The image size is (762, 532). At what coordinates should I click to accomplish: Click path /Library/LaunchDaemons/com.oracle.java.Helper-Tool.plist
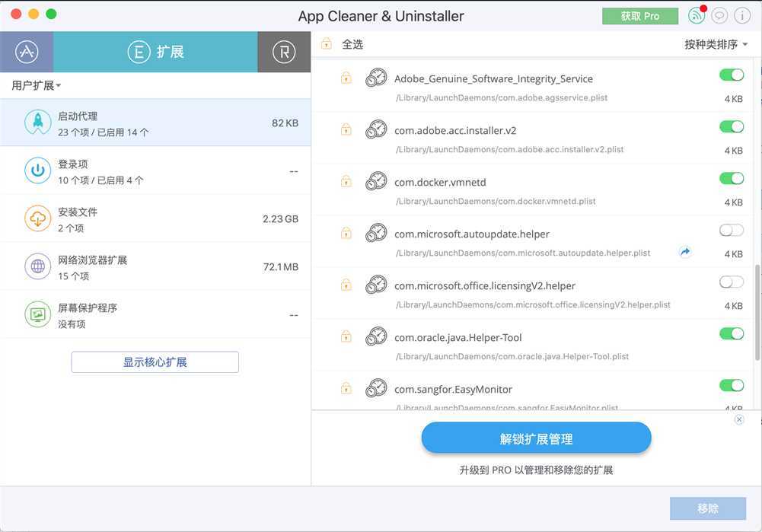512,357
